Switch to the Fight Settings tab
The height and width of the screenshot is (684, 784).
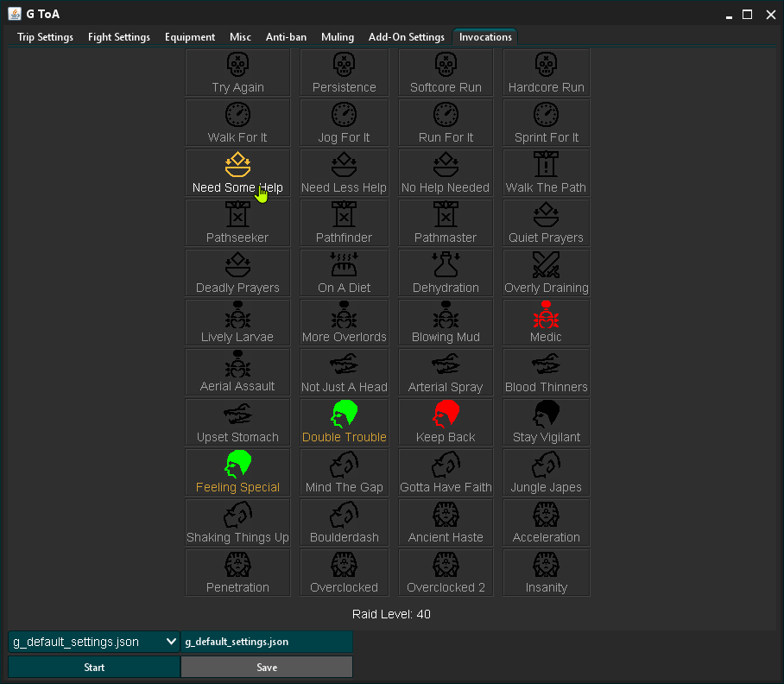coord(119,37)
